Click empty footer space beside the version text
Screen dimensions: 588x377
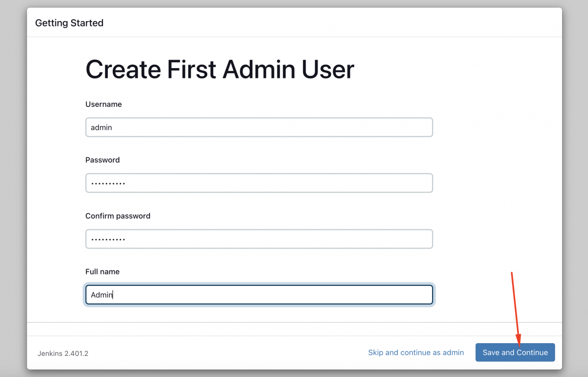click(x=225, y=353)
